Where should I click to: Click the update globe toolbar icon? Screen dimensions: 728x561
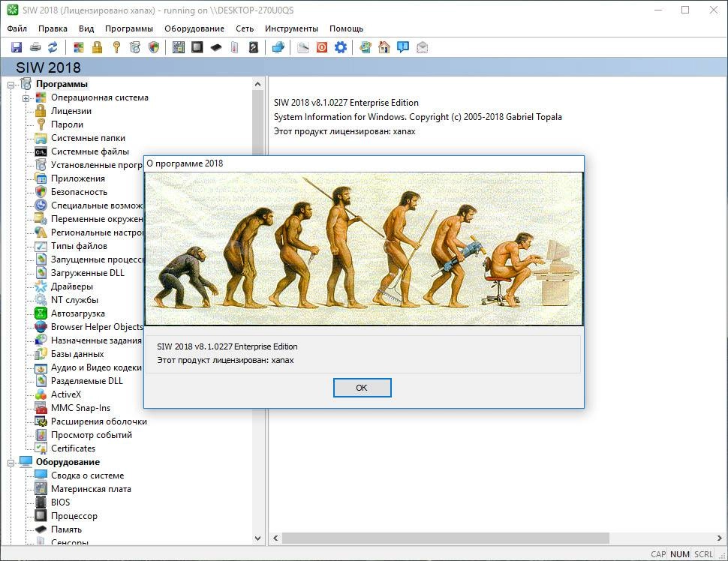coord(366,46)
